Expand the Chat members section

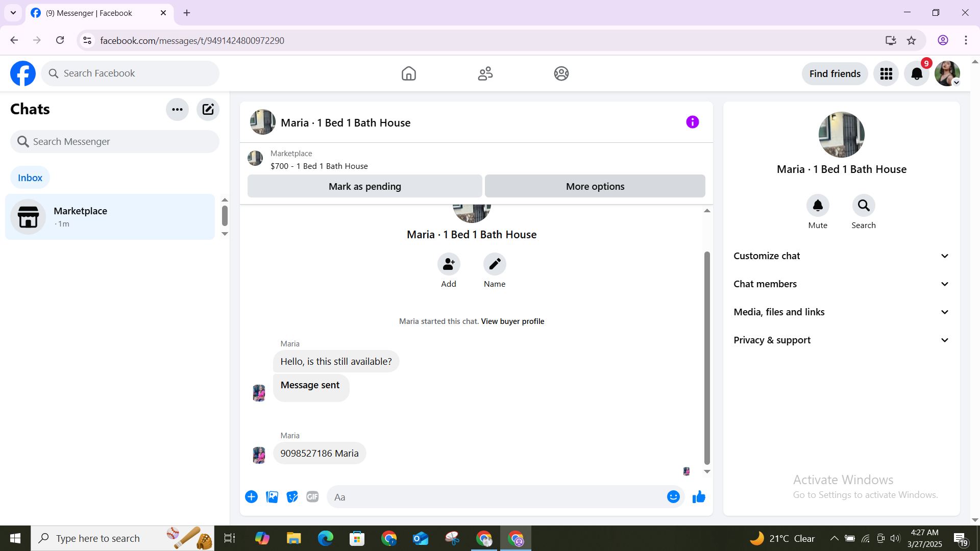point(841,284)
